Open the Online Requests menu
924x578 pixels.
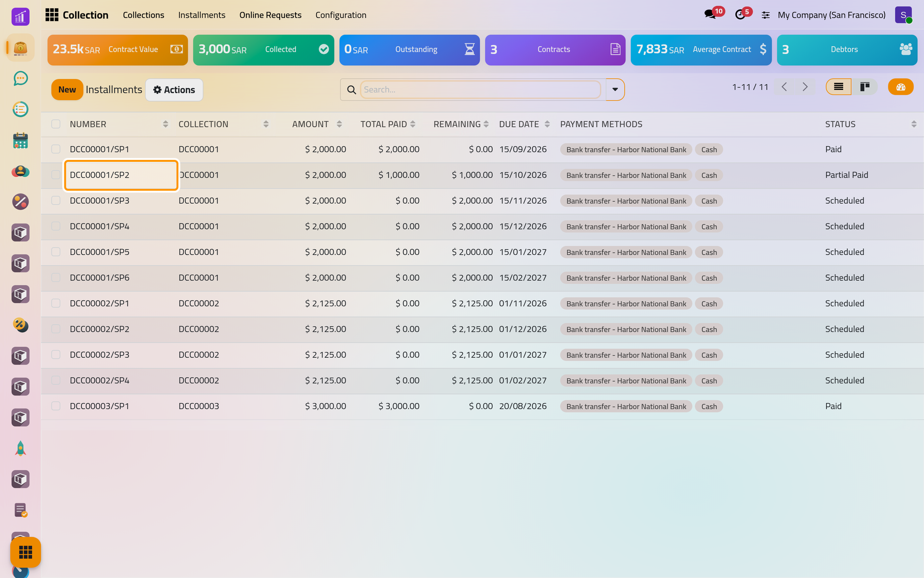click(270, 15)
